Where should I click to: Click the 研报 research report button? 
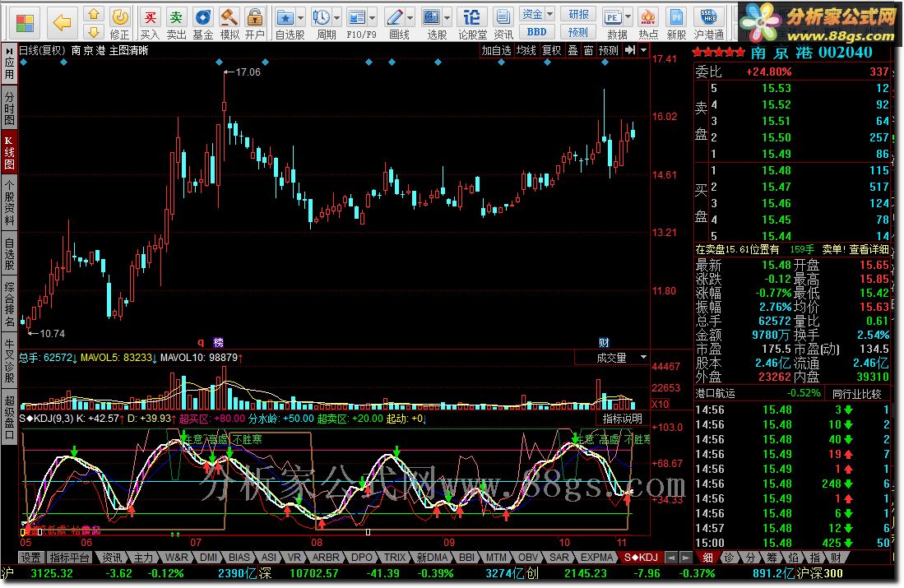tap(578, 14)
